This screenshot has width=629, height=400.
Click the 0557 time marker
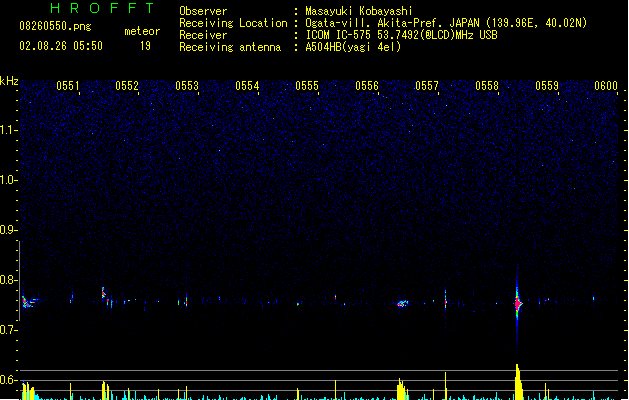pyautogui.click(x=427, y=86)
